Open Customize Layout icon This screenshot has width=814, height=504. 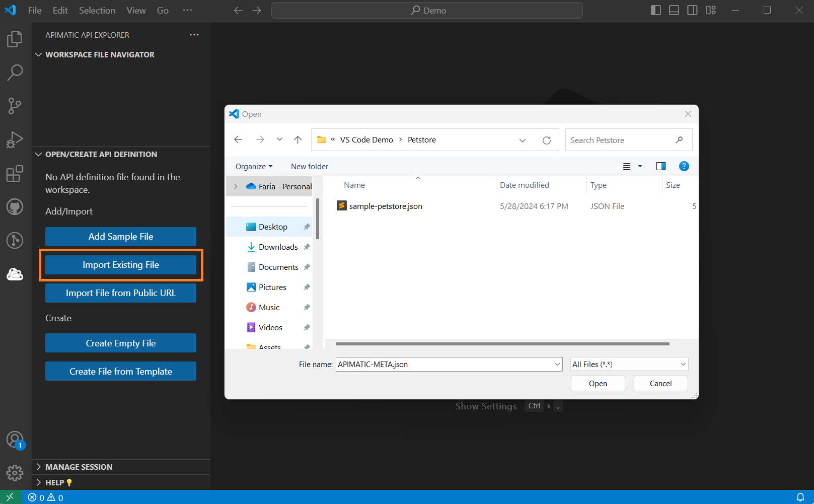711,10
